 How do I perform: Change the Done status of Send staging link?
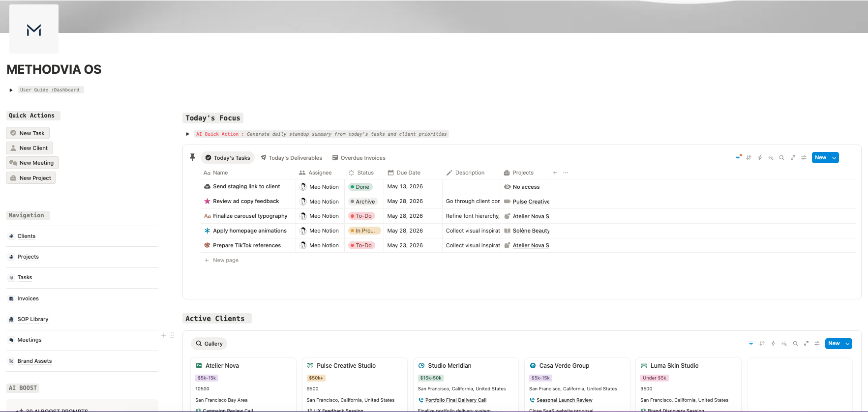(360, 187)
